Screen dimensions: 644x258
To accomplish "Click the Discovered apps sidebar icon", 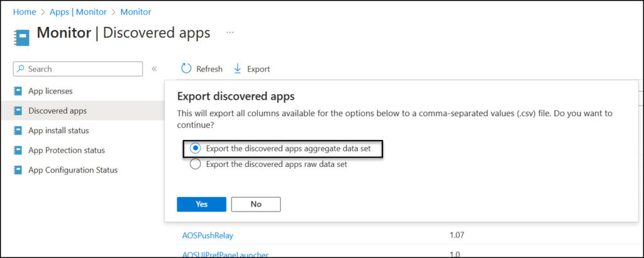I will (x=18, y=110).
